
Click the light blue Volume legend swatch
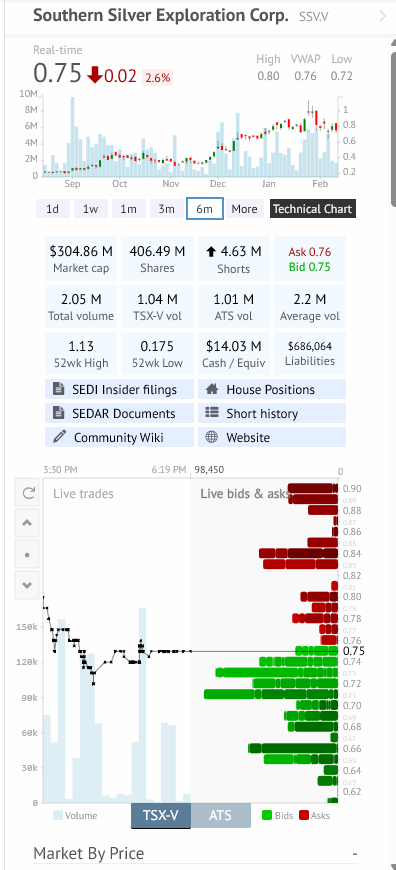pyautogui.click(x=58, y=816)
